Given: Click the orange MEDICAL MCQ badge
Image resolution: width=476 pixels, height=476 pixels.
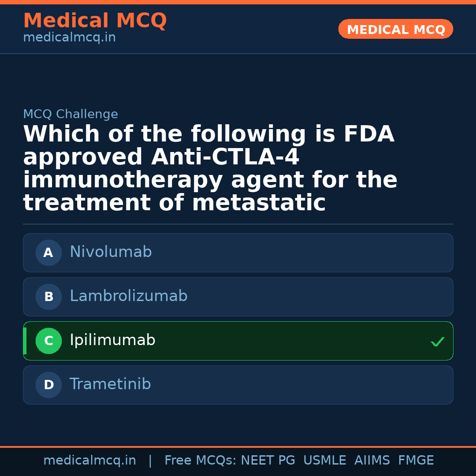Looking at the screenshot, I should click(395, 30).
